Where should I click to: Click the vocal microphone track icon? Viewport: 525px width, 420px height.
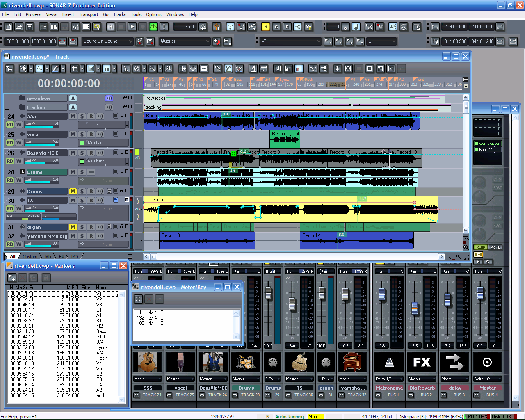[x=180, y=362]
